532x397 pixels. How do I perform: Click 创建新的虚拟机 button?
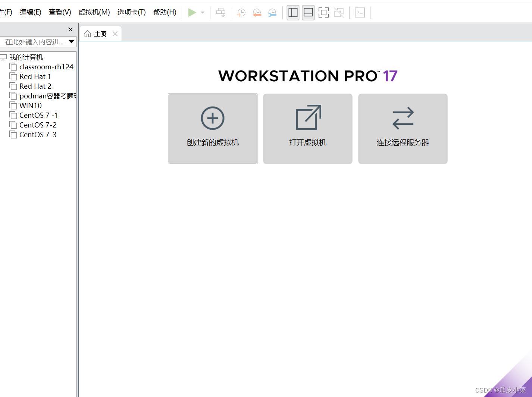click(213, 129)
